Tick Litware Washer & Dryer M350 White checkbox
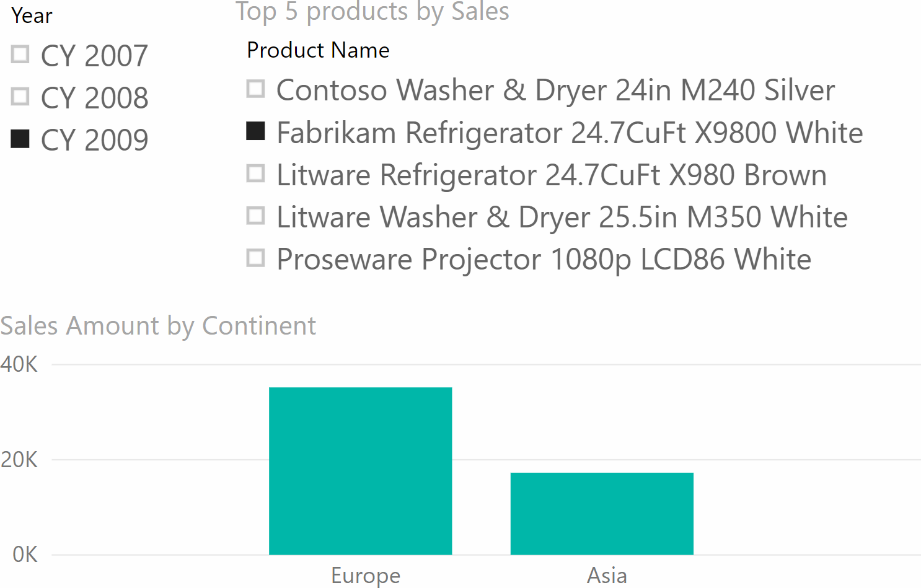The height and width of the screenshot is (588, 921). point(255,216)
